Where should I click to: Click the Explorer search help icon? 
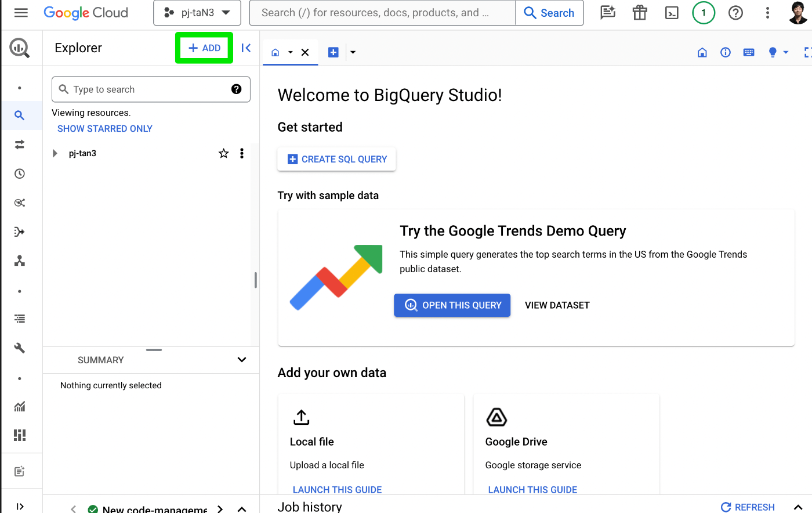point(236,89)
